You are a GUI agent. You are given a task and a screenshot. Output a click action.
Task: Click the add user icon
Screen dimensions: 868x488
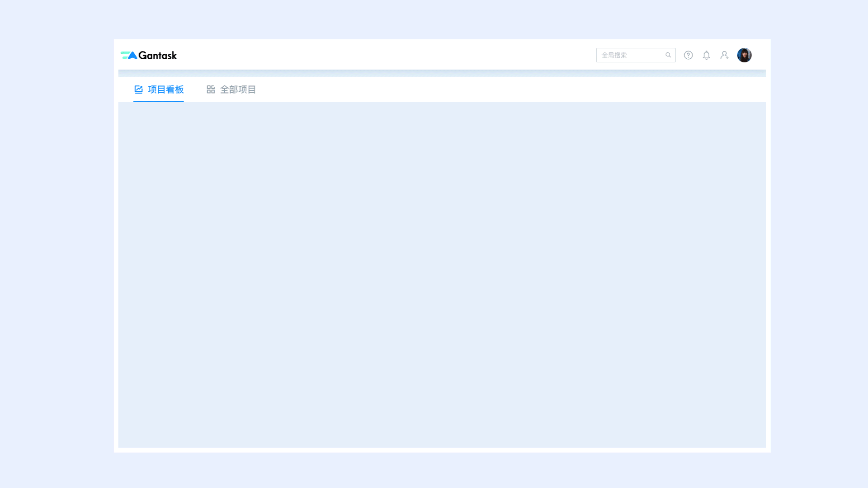point(724,55)
